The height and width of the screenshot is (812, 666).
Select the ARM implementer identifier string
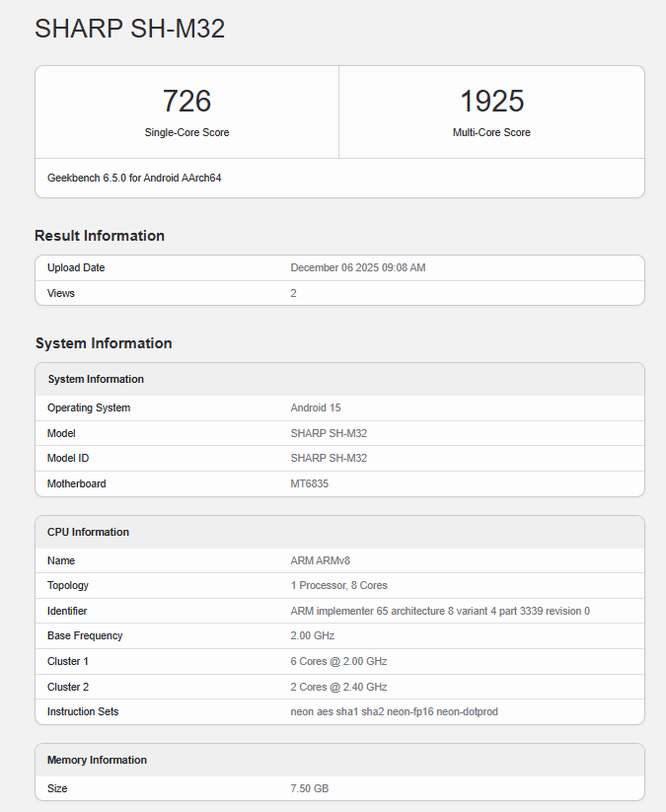[439, 611]
